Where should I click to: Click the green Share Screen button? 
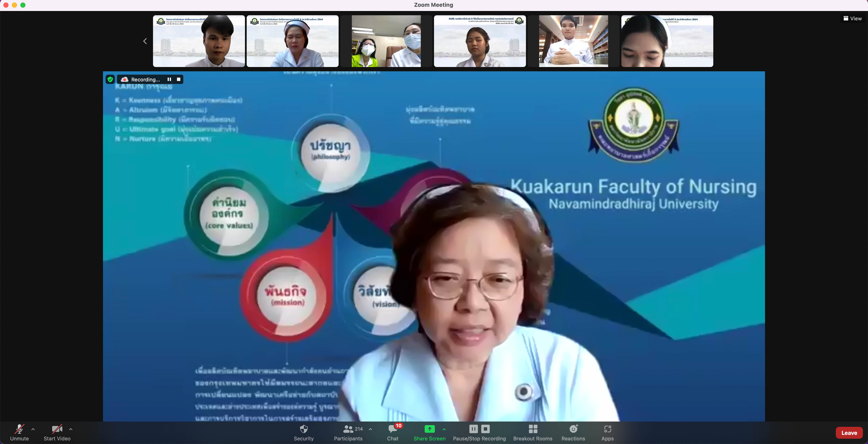(x=429, y=433)
